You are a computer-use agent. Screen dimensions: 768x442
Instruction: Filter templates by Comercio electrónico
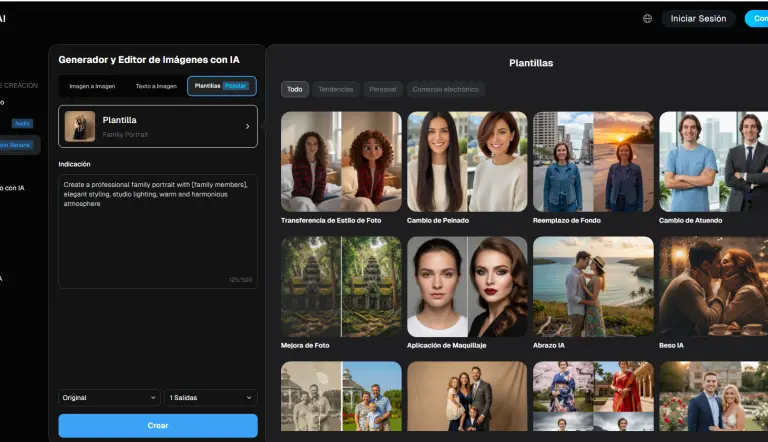tap(446, 89)
